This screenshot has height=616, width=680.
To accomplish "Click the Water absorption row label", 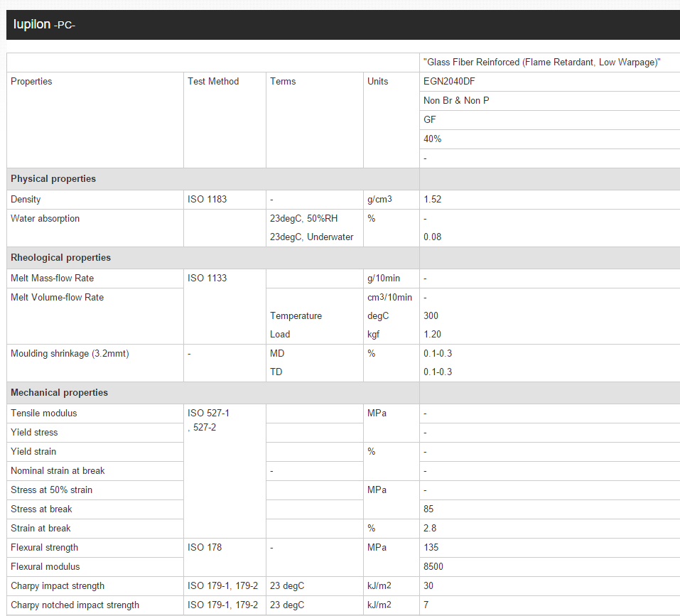I will tap(45, 219).
